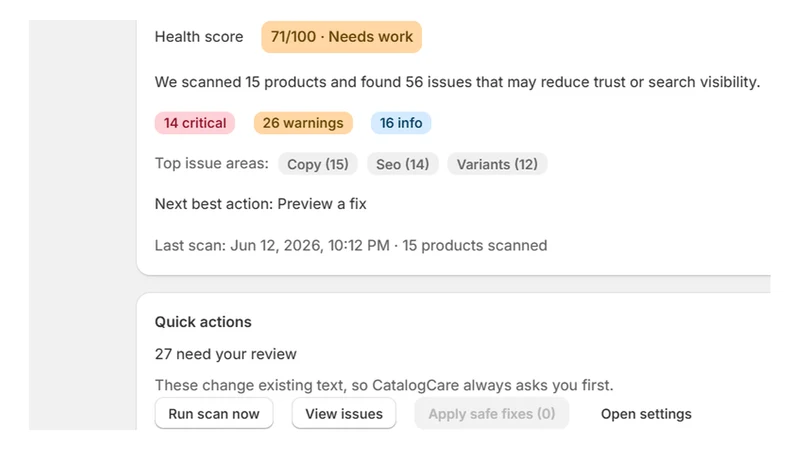Open the View issues button
This screenshot has width=800, height=450.
point(344,413)
